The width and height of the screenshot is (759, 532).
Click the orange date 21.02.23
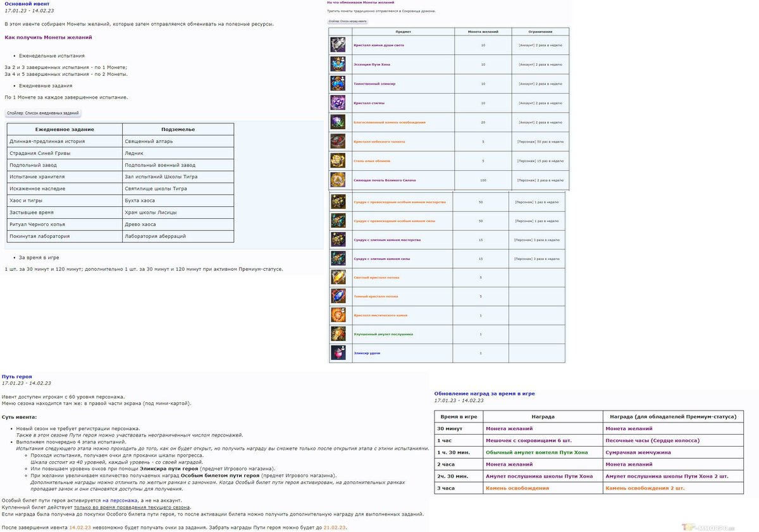335,527
